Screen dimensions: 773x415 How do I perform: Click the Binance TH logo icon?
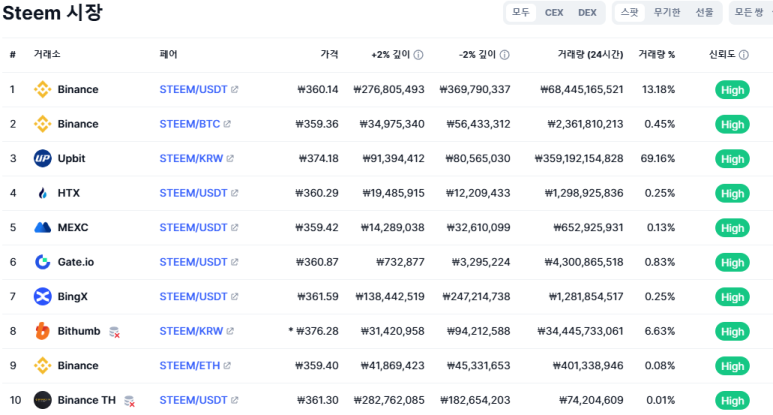42,400
